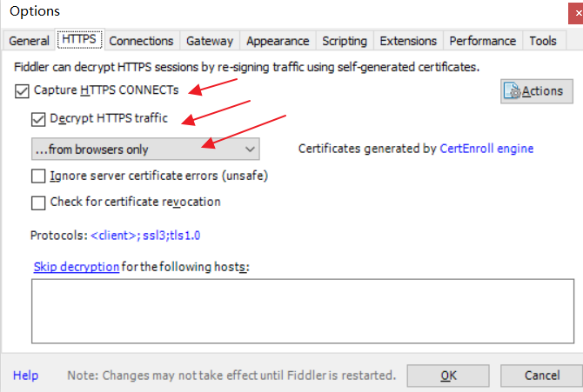Open the Tools tab
This screenshot has height=392, width=583.
click(x=543, y=41)
